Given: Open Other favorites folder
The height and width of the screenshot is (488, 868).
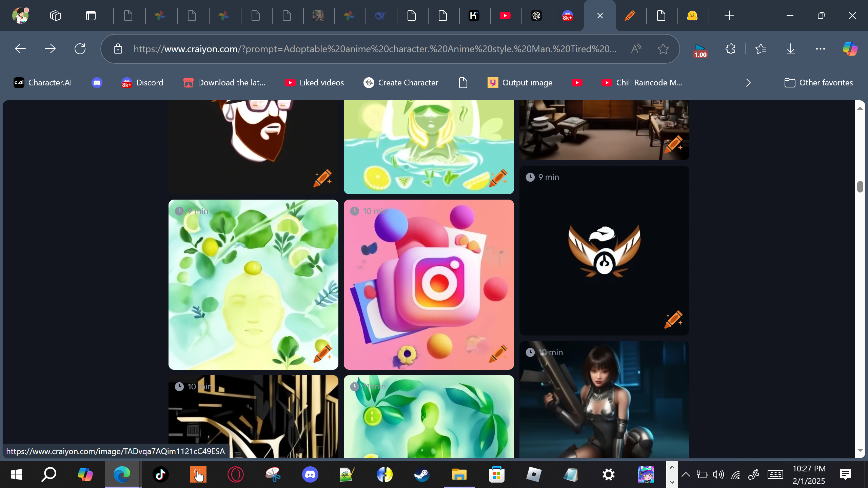Looking at the screenshot, I should tap(818, 83).
